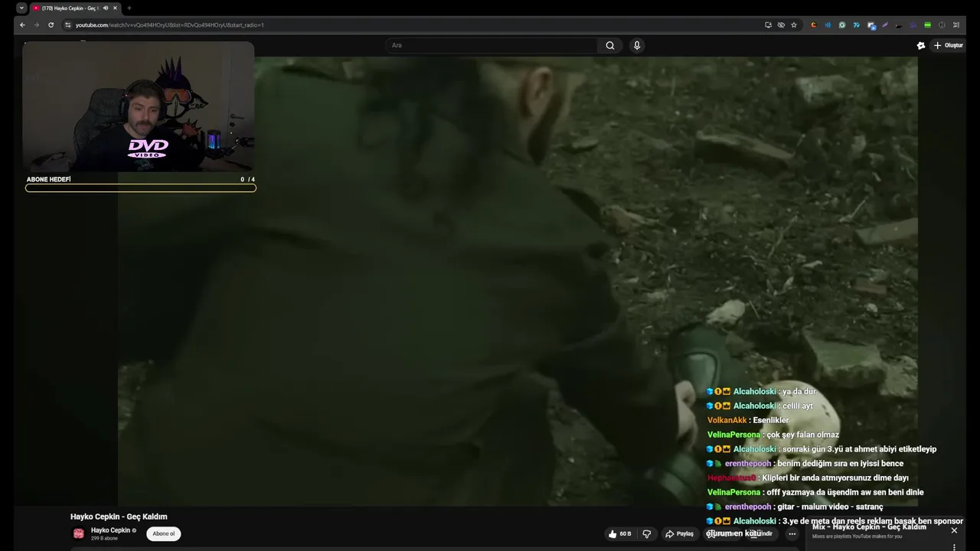
Task: Open a new browser tab
Action: tap(129, 8)
